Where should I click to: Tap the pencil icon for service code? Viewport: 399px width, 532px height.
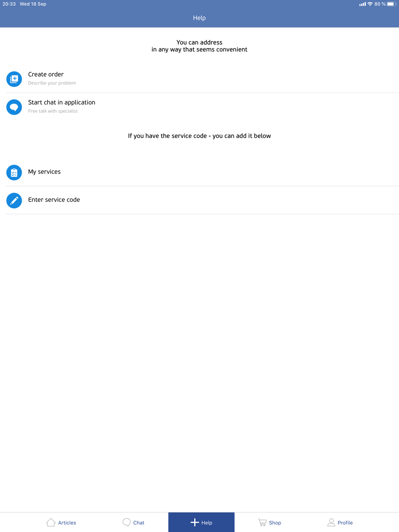[x=14, y=200]
